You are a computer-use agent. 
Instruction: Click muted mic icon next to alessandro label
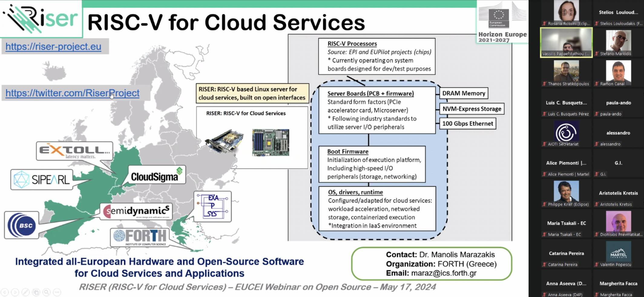(x=597, y=144)
